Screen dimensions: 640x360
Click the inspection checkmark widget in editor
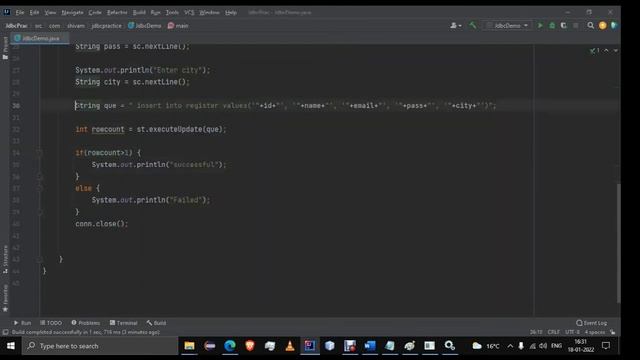[x=594, y=51]
